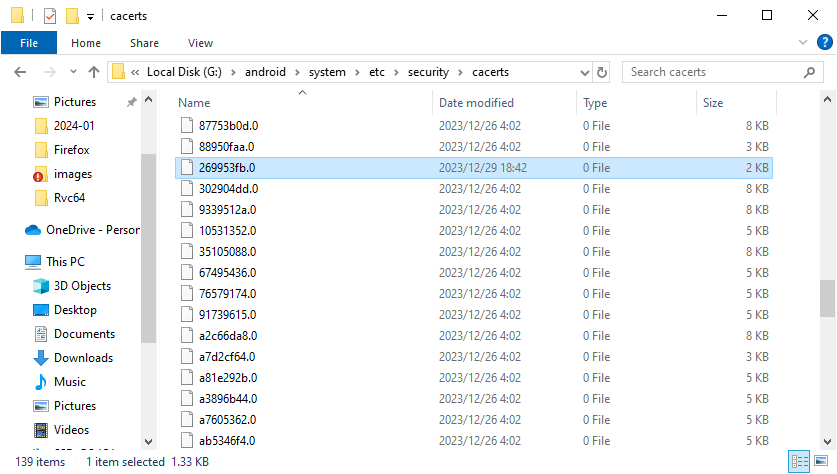
Task: Sort files by Date modified column
Action: click(x=476, y=103)
